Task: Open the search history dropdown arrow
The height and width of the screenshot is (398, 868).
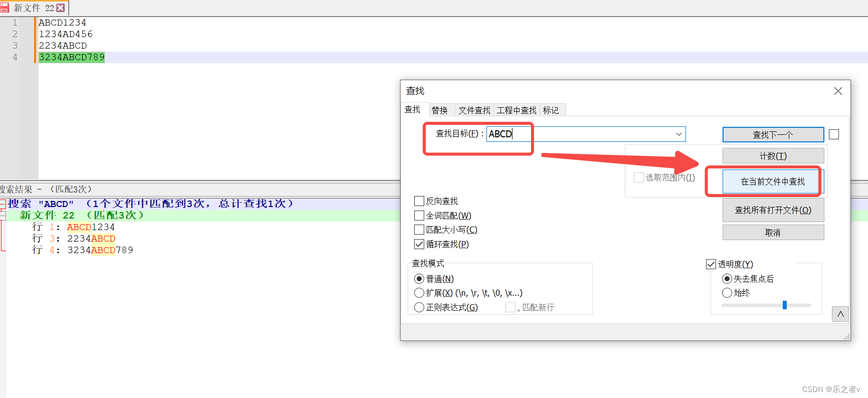Action: 679,134
